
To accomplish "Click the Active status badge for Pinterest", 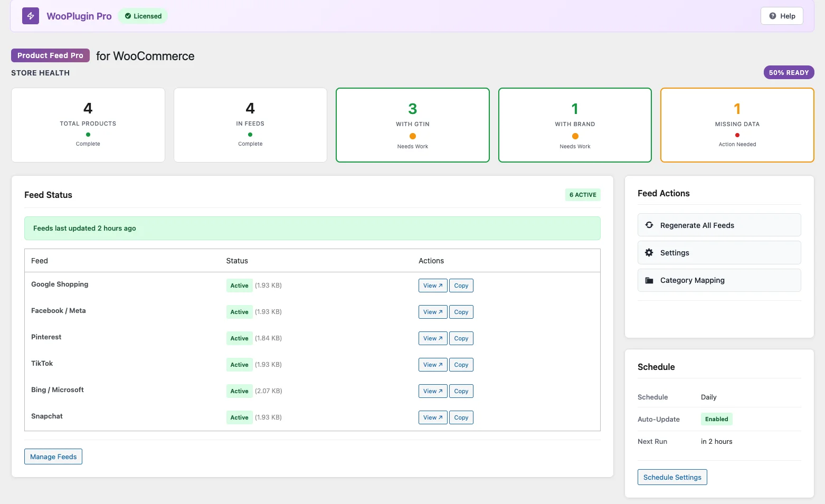I will (239, 338).
